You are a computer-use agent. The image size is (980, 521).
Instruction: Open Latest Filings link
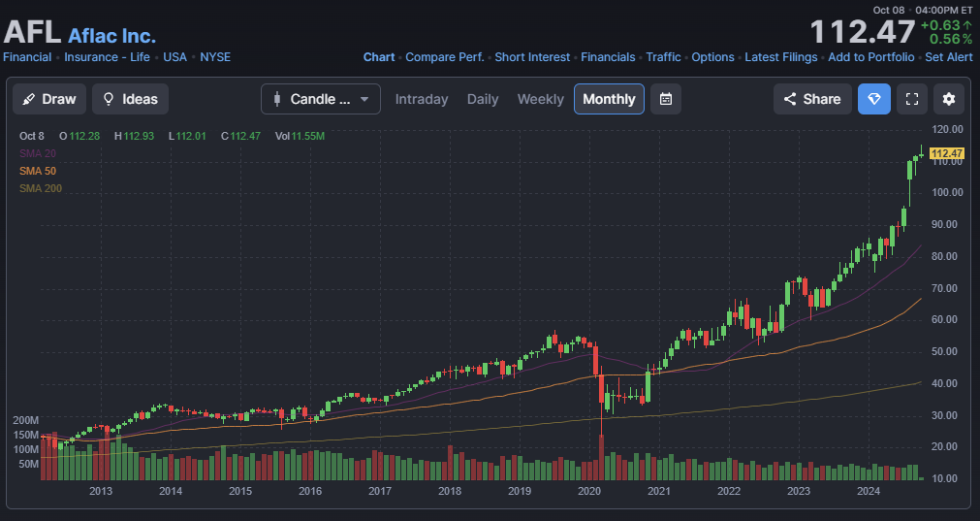pos(781,57)
